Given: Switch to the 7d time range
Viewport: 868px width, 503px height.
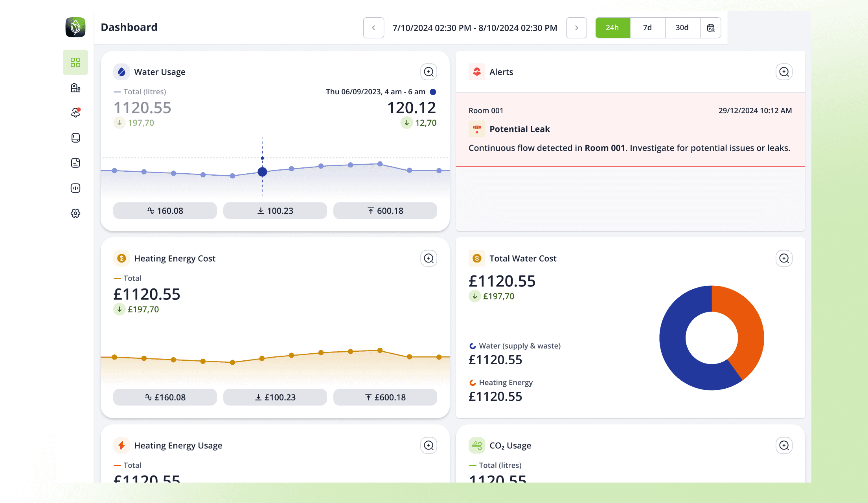Looking at the screenshot, I should (x=647, y=28).
